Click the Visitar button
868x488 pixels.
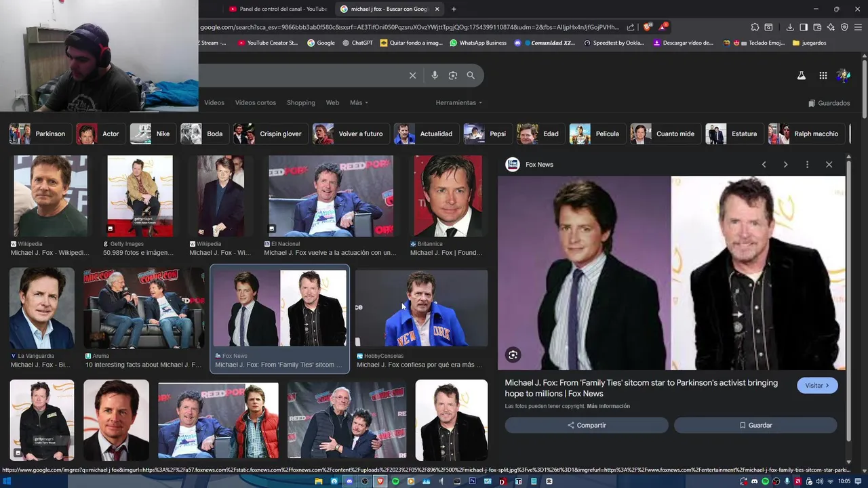point(817,385)
